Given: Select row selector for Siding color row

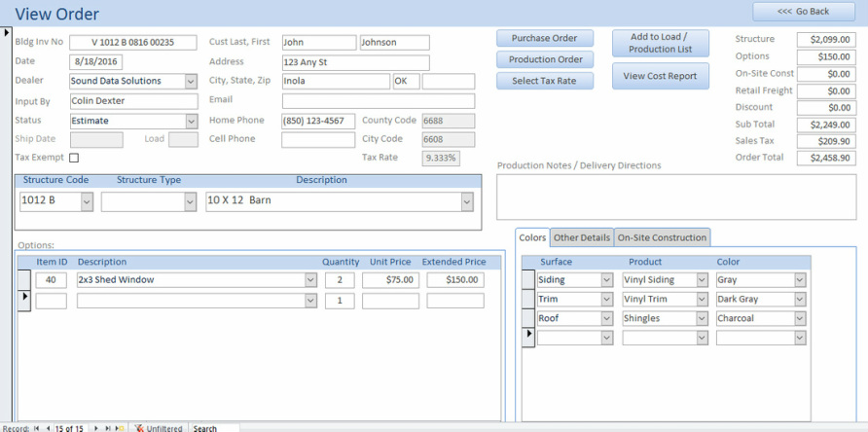Looking at the screenshot, I should [x=528, y=279].
